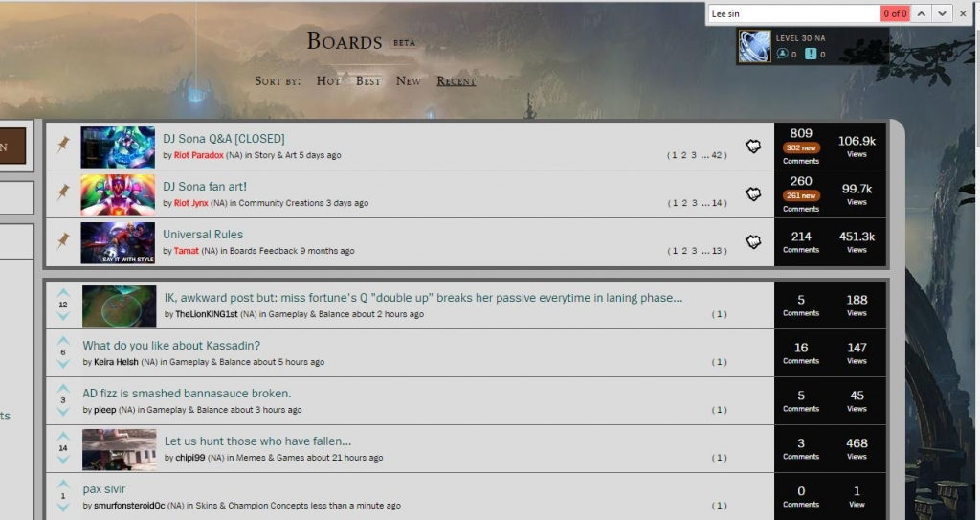
Task: Open the summoner profile avatar icon
Action: tap(754, 46)
